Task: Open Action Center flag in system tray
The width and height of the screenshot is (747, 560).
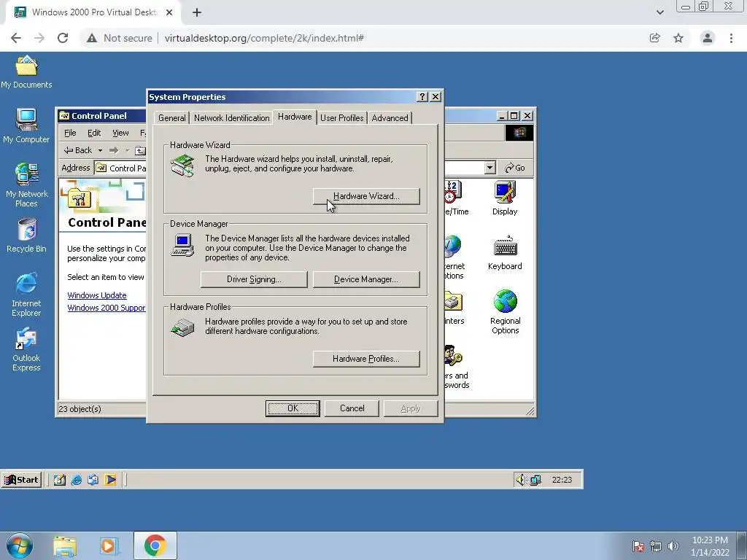Action: coord(638,546)
